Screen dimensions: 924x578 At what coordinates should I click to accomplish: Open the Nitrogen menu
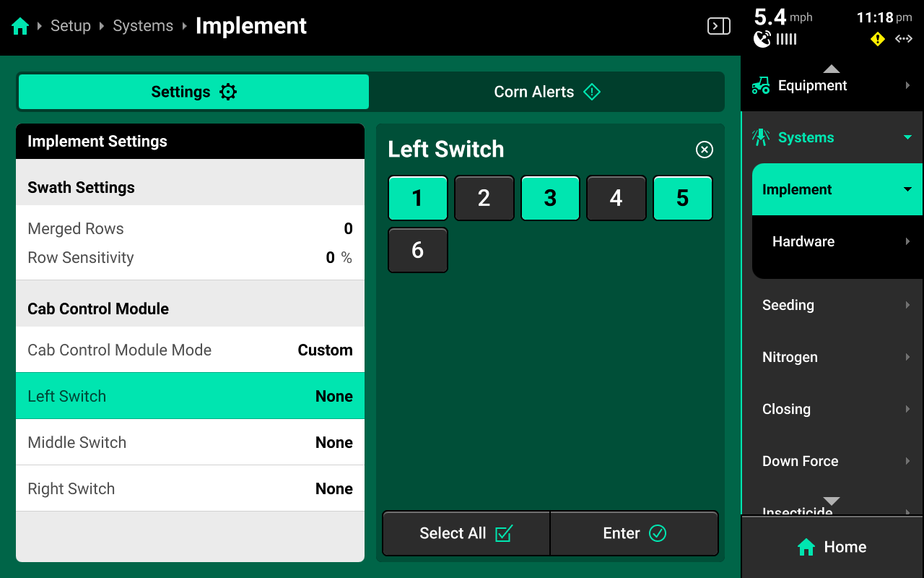point(832,357)
